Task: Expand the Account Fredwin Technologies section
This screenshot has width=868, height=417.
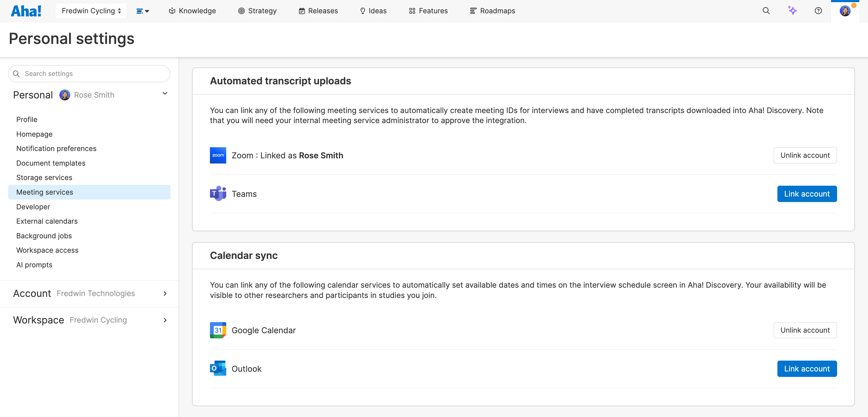Action: [x=165, y=293]
